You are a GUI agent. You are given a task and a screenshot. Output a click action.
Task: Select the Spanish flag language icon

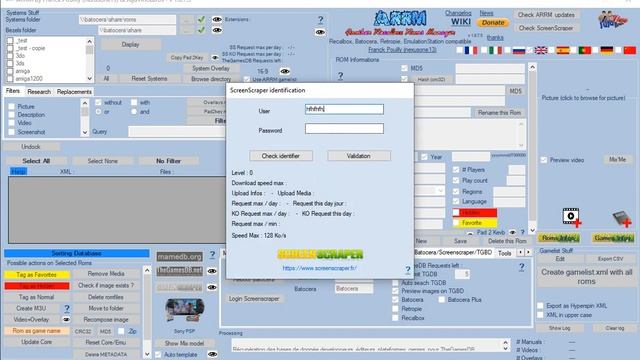(563, 50)
